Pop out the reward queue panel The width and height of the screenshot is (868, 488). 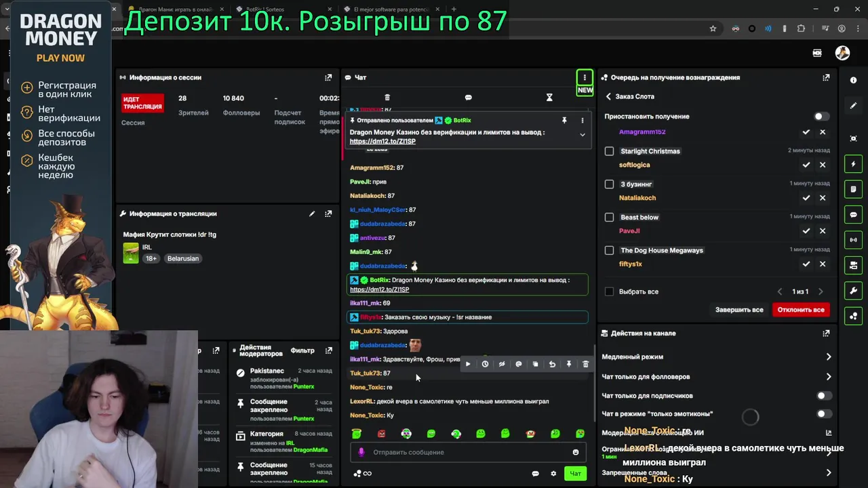[x=826, y=77]
